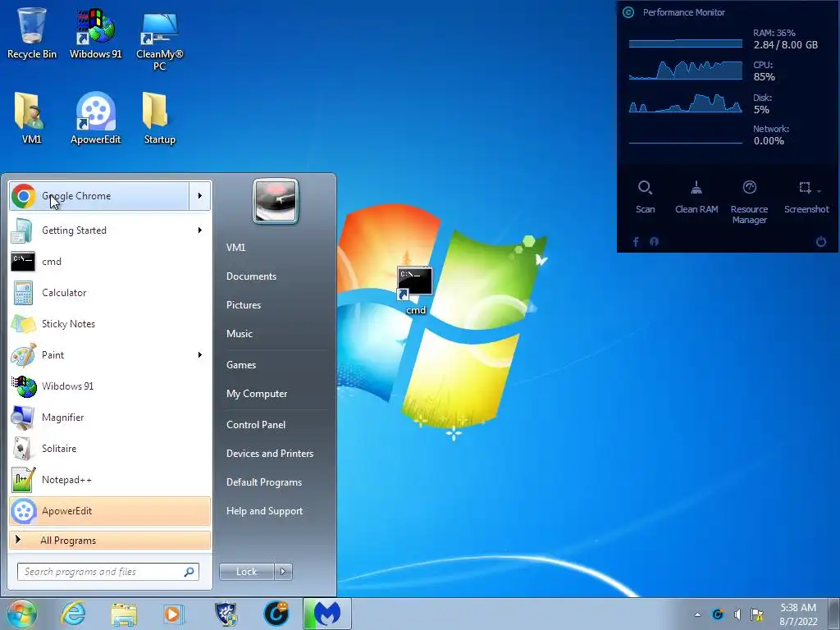Image resolution: width=840 pixels, height=630 pixels.
Task: Open Resource Manager in Performance Monitor
Action: pyautogui.click(x=750, y=203)
